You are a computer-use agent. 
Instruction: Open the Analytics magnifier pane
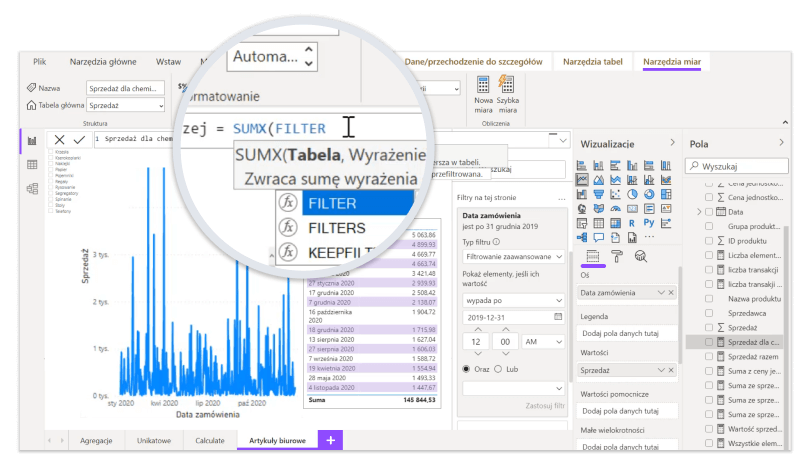[x=641, y=256]
